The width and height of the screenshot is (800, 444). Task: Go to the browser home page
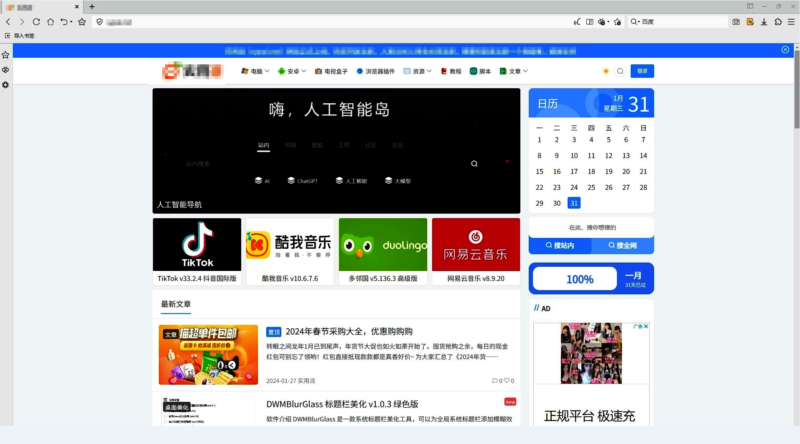click(51, 22)
